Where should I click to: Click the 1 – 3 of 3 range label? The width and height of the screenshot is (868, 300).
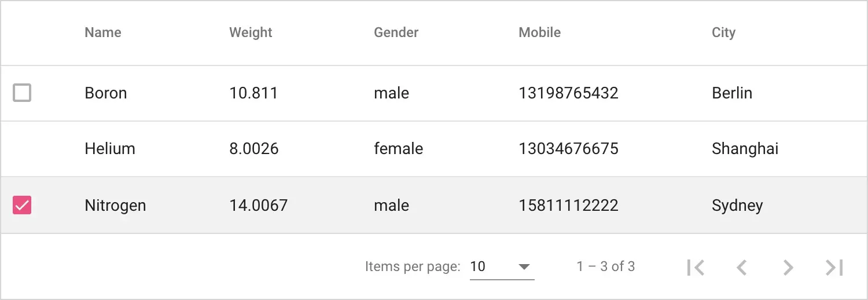pyautogui.click(x=605, y=266)
